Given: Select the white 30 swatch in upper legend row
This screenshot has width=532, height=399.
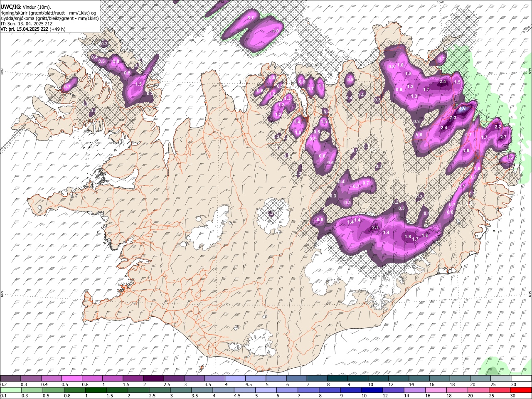Looking at the screenshot, I should click(x=521, y=378).
